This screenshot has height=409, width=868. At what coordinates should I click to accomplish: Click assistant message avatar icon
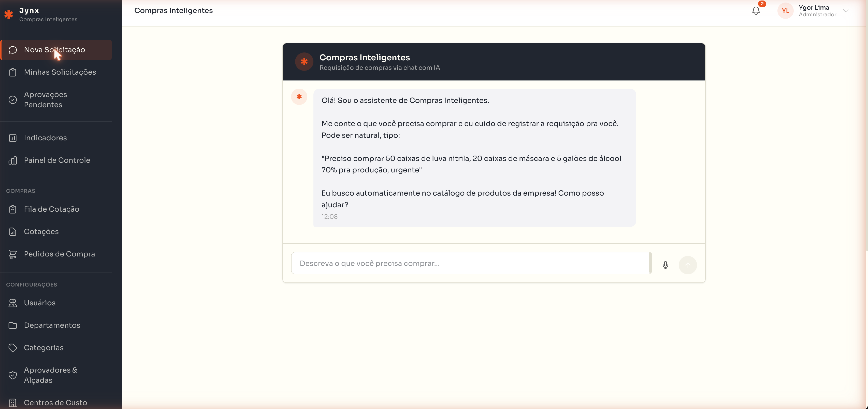tap(299, 97)
